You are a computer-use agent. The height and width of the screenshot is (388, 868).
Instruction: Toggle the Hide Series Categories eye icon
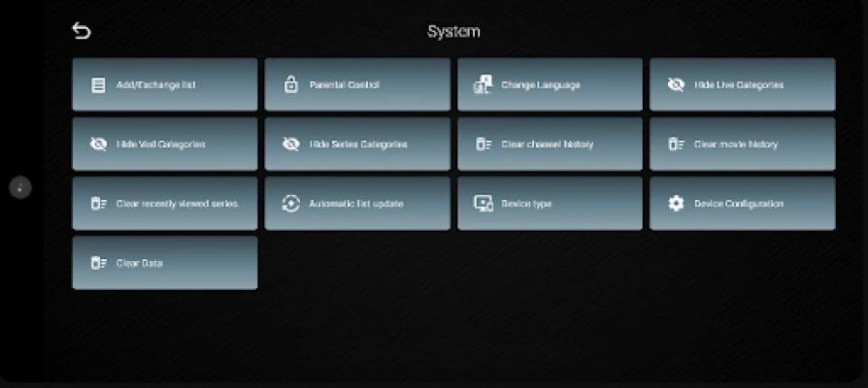point(290,145)
